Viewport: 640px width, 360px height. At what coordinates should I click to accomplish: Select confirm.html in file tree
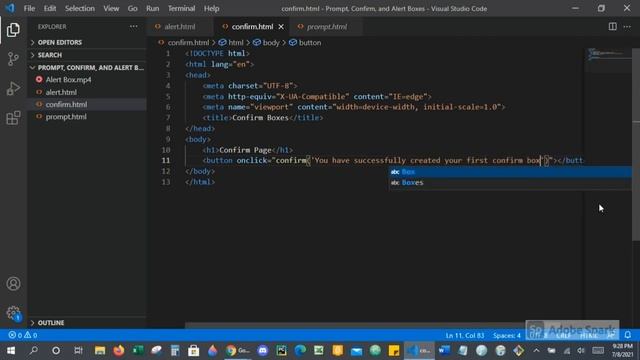coord(66,104)
